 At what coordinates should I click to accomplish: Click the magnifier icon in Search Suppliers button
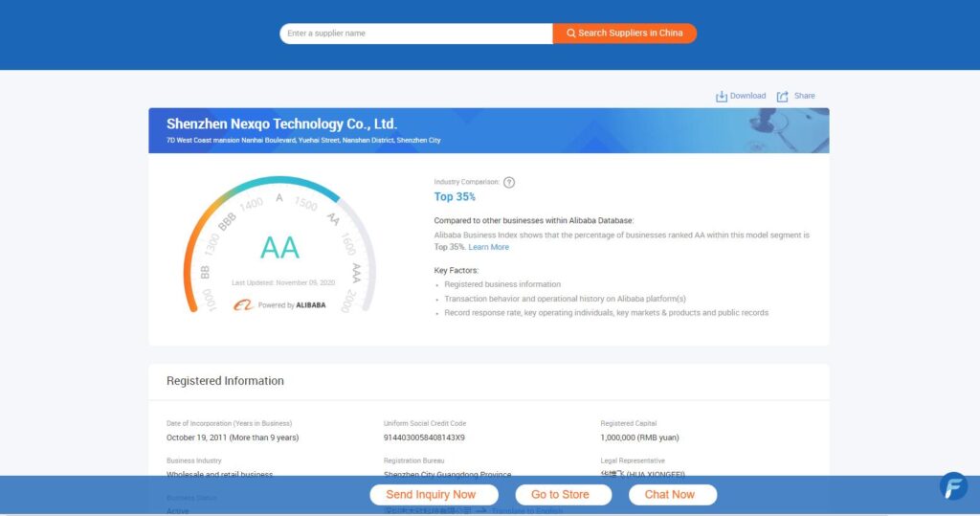coord(570,34)
